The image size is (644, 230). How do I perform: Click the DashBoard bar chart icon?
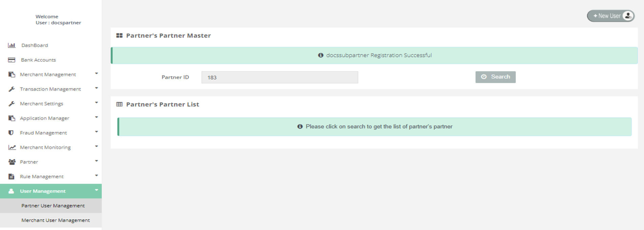[x=11, y=45]
